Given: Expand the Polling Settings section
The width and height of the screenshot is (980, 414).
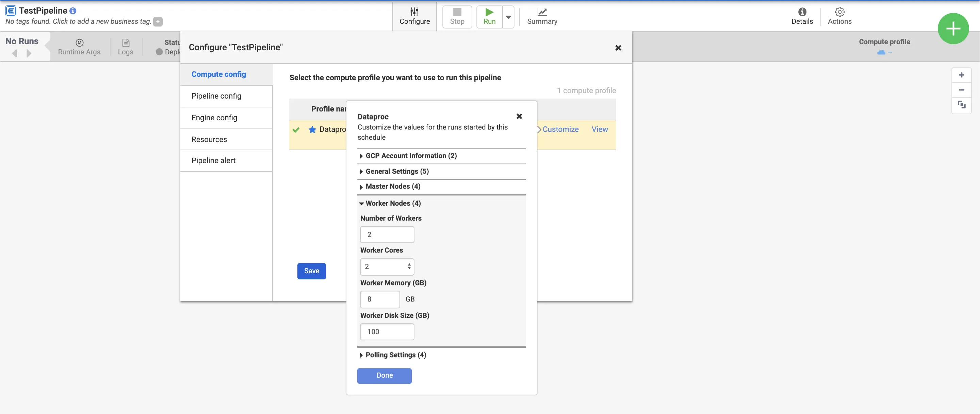Looking at the screenshot, I should click(395, 355).
